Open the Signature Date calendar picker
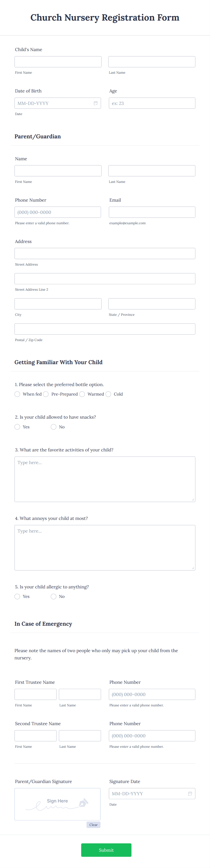This screenshot has width=210, height=868. click(x=190, y=794)
